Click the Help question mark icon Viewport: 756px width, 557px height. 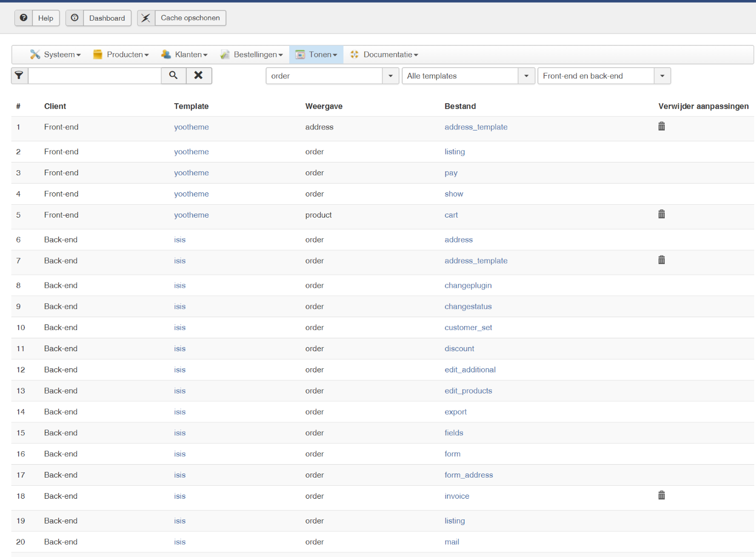point(24,18)
